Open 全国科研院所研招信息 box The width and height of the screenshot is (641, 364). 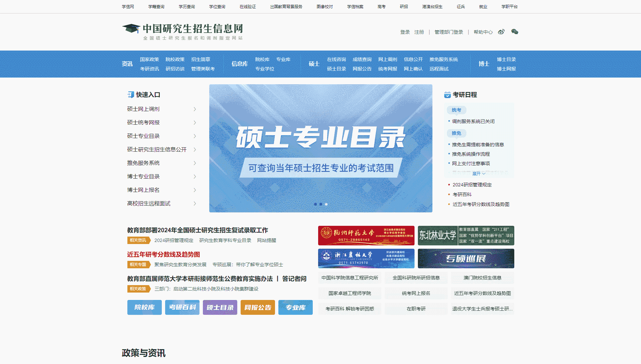416,278
